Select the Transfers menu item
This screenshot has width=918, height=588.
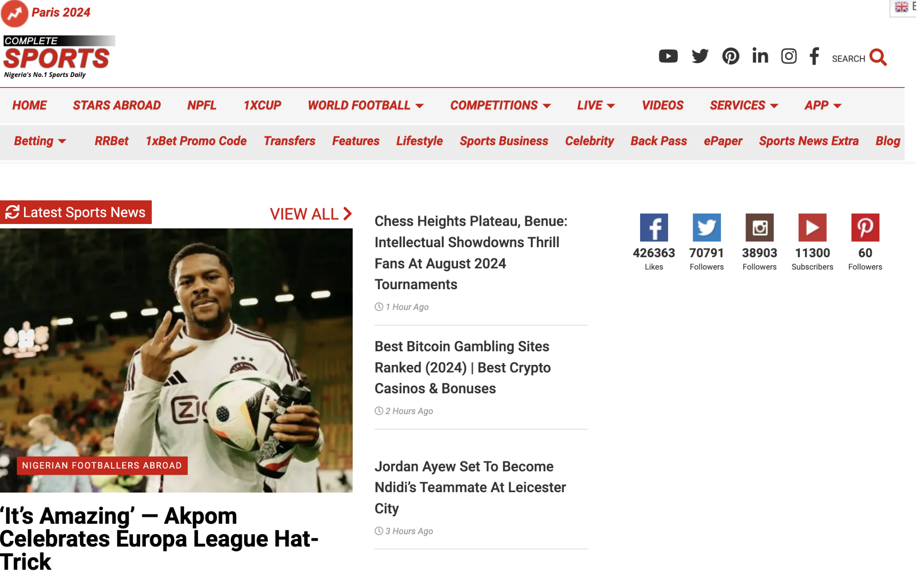[290, 141]
